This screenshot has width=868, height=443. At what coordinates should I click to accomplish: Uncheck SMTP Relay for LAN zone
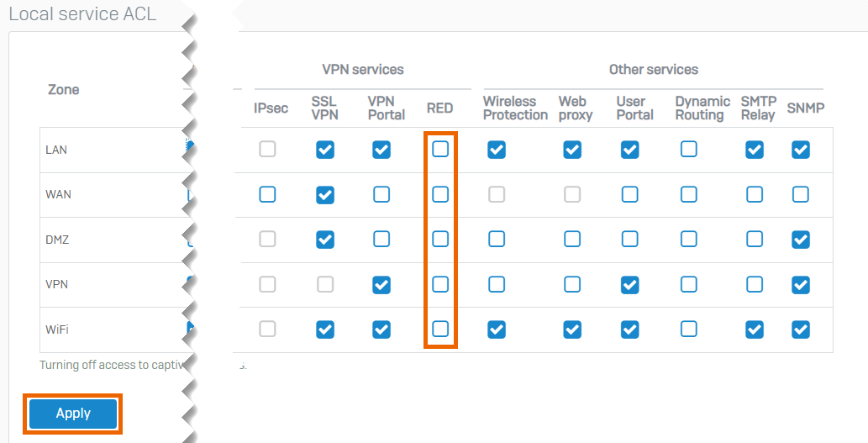click(x=755, y=150)
